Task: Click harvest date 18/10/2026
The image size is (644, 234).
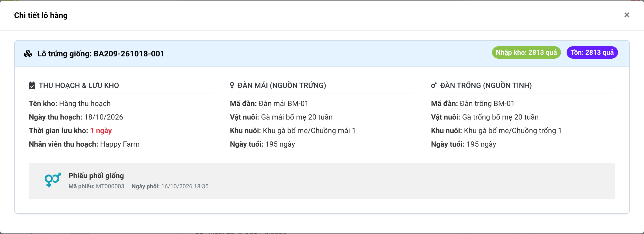Action: 104,117
